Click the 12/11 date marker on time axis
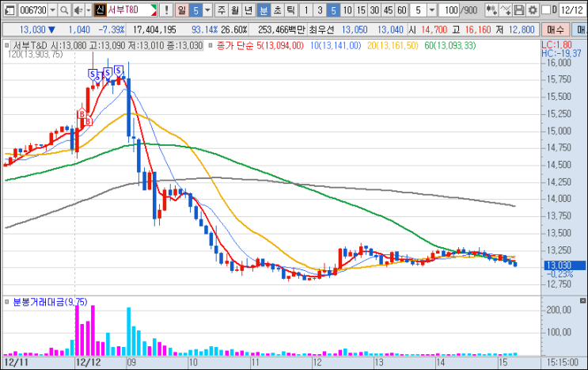This screenshot has width=588, height=370. pyautogui.click(x=16, y=363)
